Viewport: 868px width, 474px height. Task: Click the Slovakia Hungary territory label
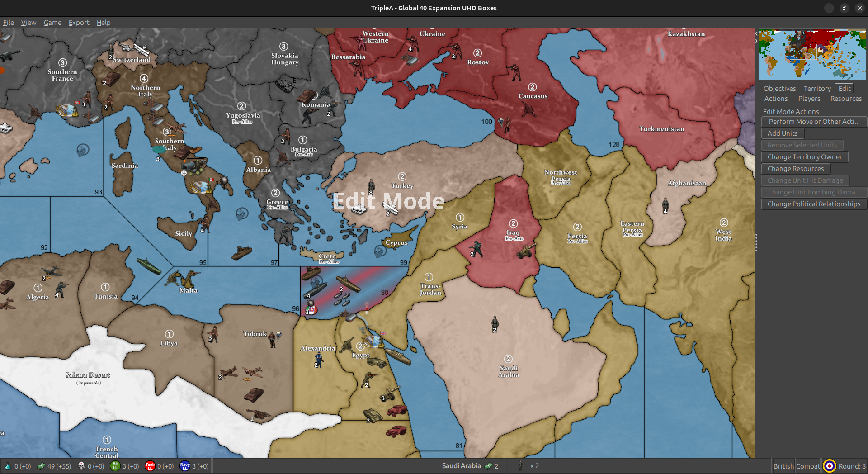285,59
